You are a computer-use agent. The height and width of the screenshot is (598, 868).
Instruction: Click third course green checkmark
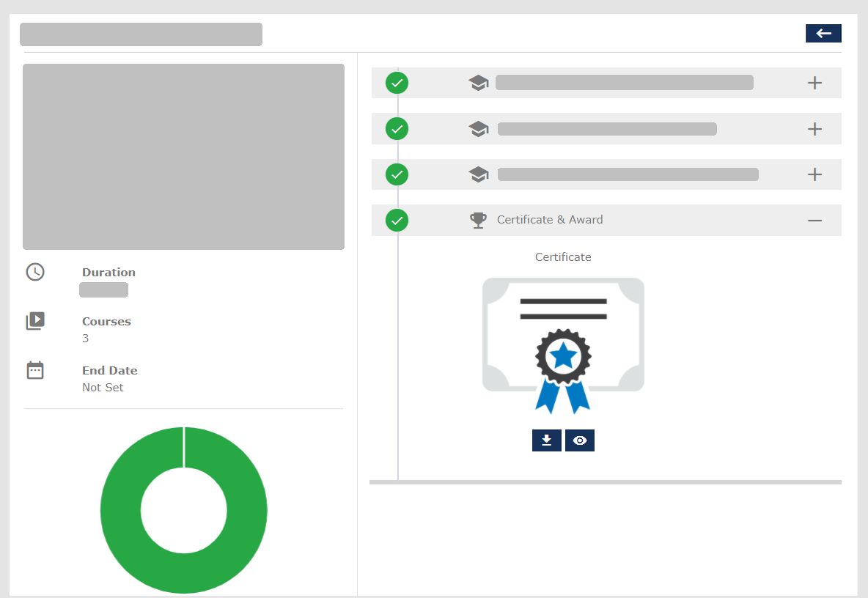[397, 174]
